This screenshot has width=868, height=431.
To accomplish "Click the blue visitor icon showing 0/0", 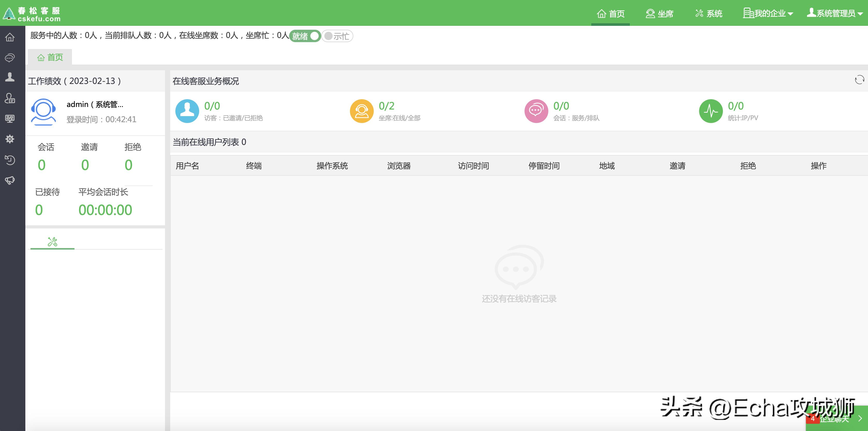I will [x=187, y=111].
